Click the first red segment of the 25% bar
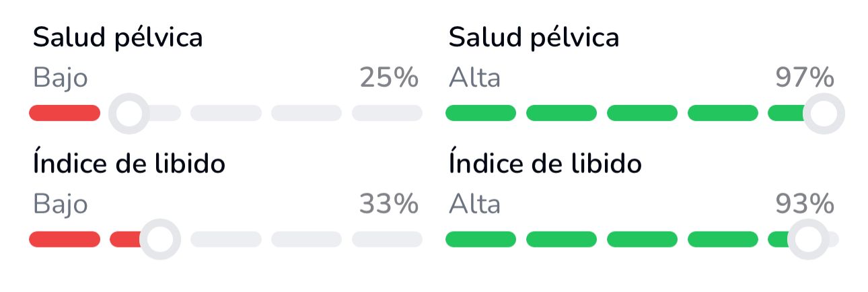The width and height of the screenshot is (868, 292). (x=65, y=114)
